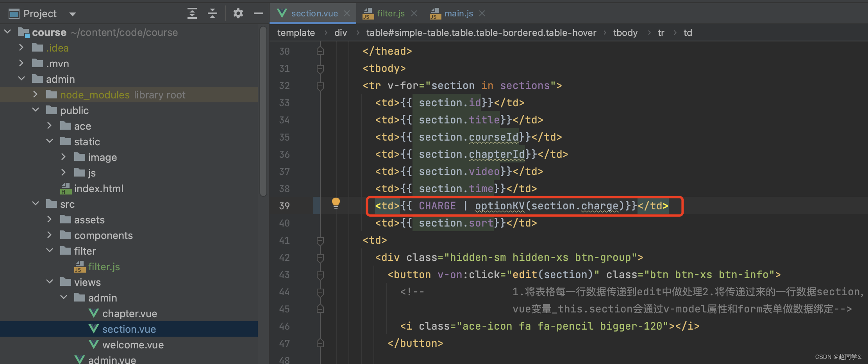This screenshot has width=868, height=364.
Task: Close the filter.js tab
Action: pos(414,14)
